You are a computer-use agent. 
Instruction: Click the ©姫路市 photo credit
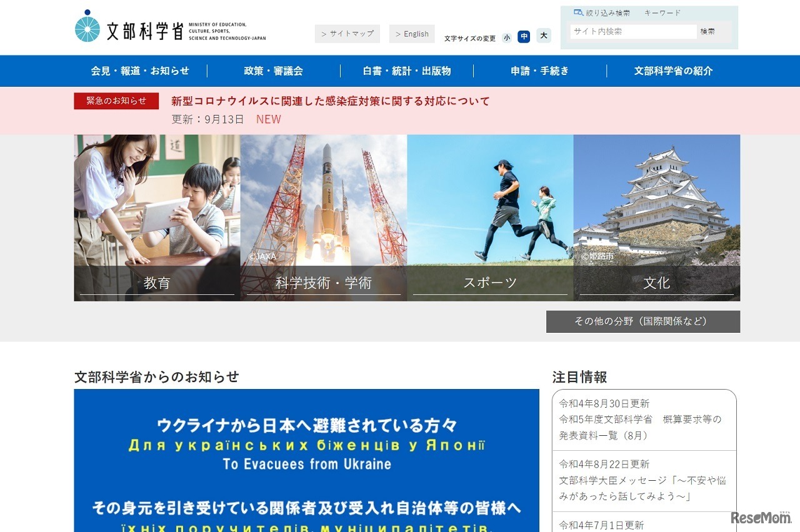[597, 256]
